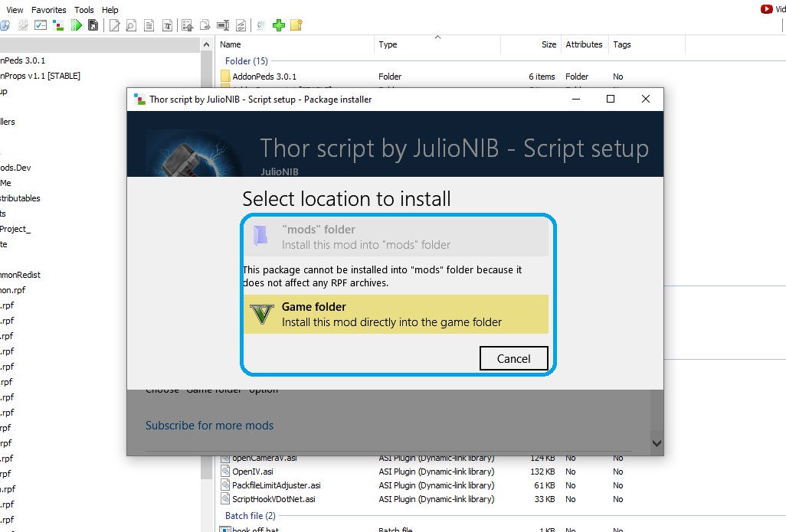Viewport: 786px width, 532px height.
Task: Sort the file list by Type column
Action: (x=388, y=44)
